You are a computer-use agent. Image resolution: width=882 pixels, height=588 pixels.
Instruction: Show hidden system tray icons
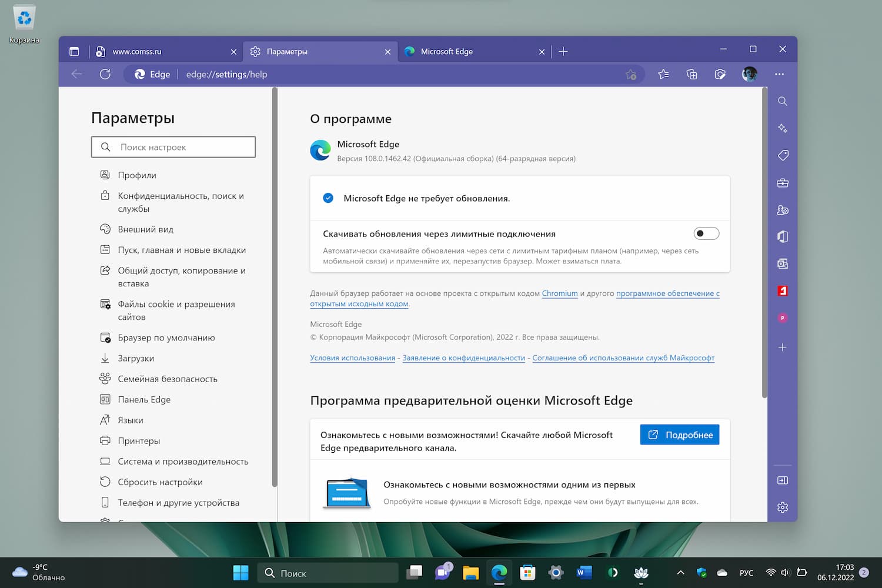[680, 573]
